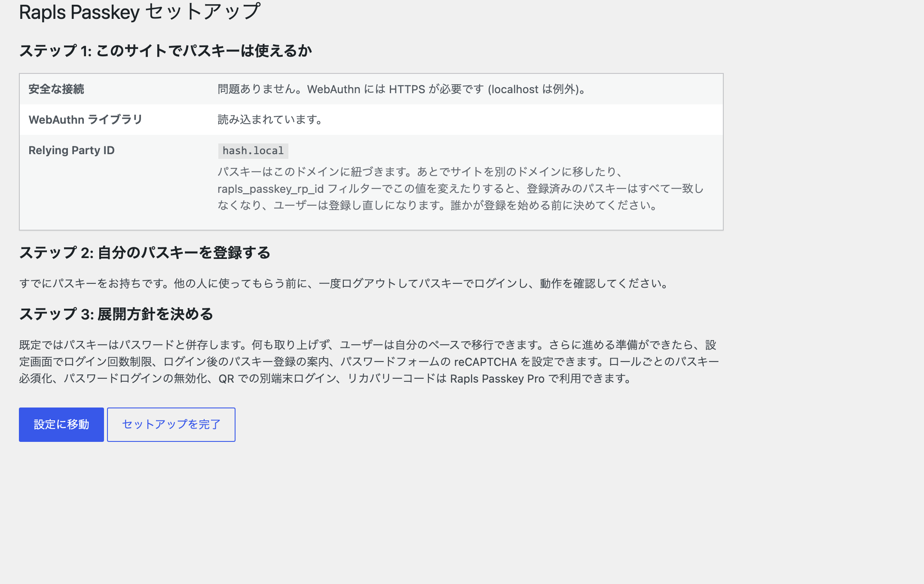The image size is (924, 584).
Task: Click the 読み込まれています。 status text
Action: (x=271, y=119)
